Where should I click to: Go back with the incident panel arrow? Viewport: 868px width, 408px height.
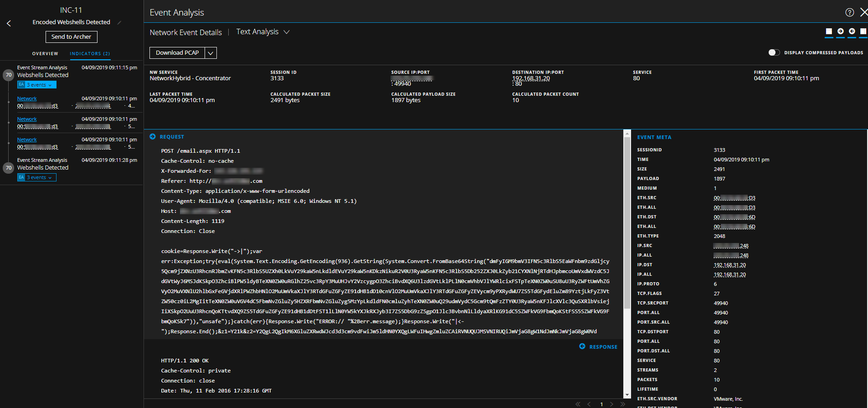click(x=9, y=23)
